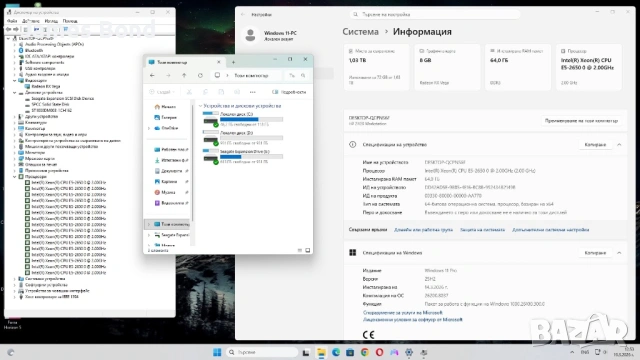Open Opera browser from taskbar
The image size is (640, 360).
point(379,352)
